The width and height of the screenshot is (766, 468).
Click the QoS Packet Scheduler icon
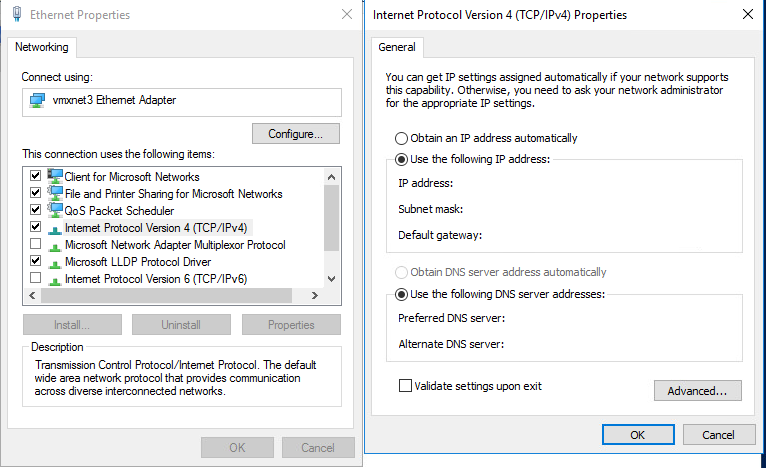(x=55, y=211)
